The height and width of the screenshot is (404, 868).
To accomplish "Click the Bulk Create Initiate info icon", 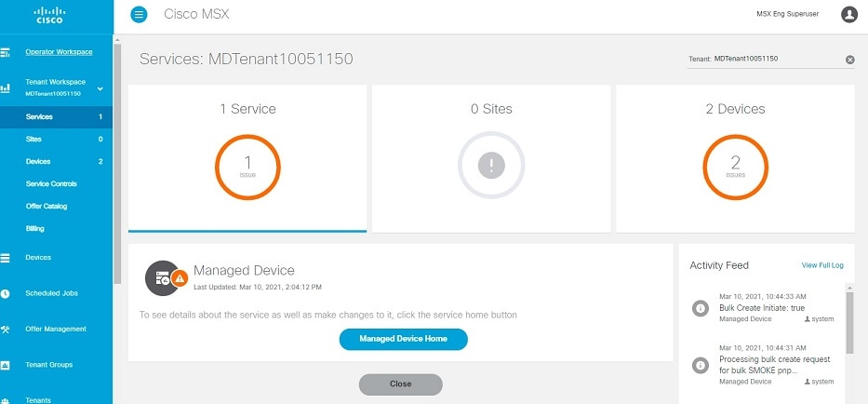I will [x=701, y=308].
